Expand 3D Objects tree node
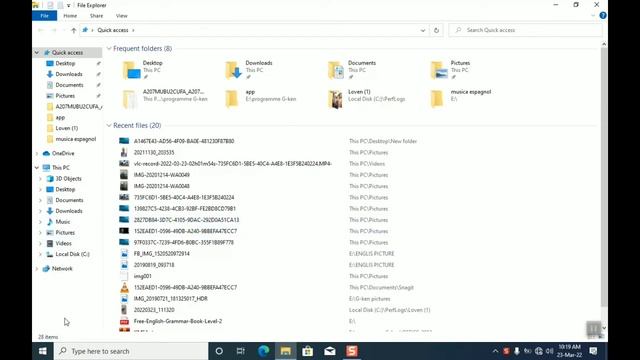Image resolution: width=640 pixels, height=360 pixels. (40, 179)
